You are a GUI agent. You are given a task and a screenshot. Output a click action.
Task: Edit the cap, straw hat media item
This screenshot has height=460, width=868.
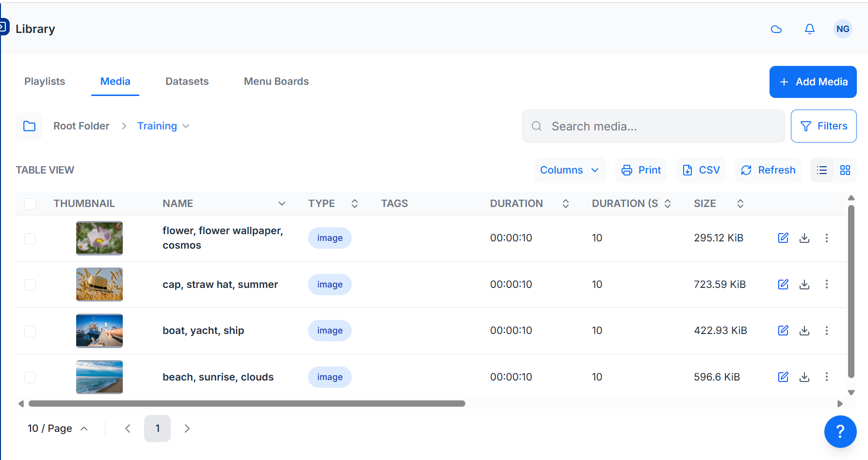click(x=783, y=285)
